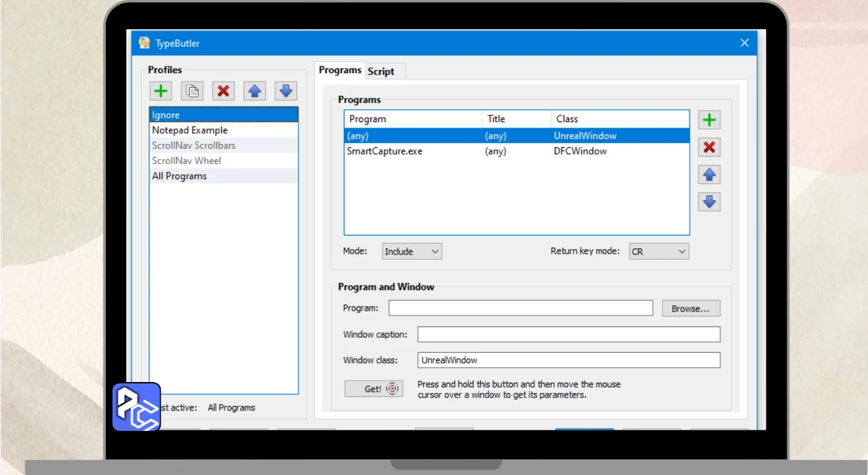Remove the selected program with red X
The height and width of the screenshot is (475, 868).
(709, 147)
